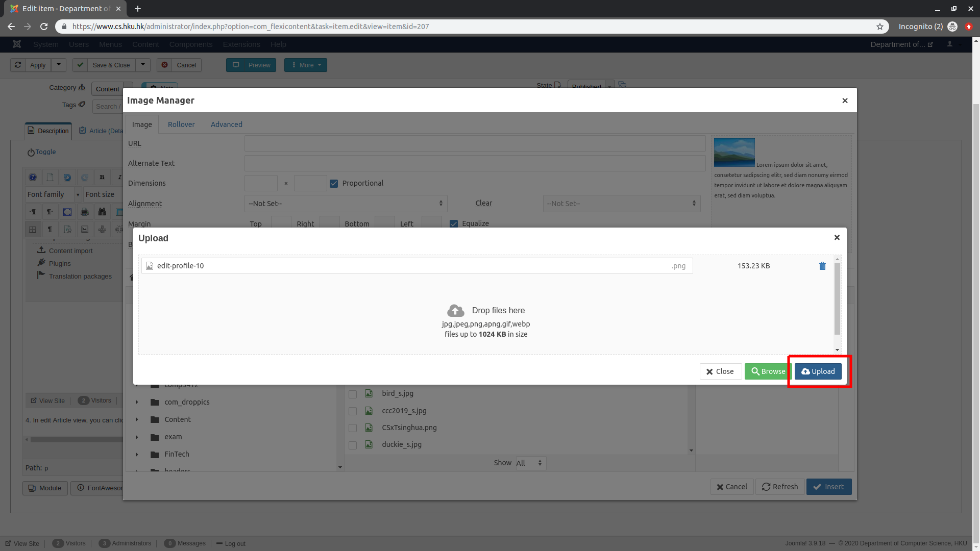The width and height of the screenshot is (980, 551).
Task: Check the bird_s.jpg file checkbox
Action: tap(353, 394)
